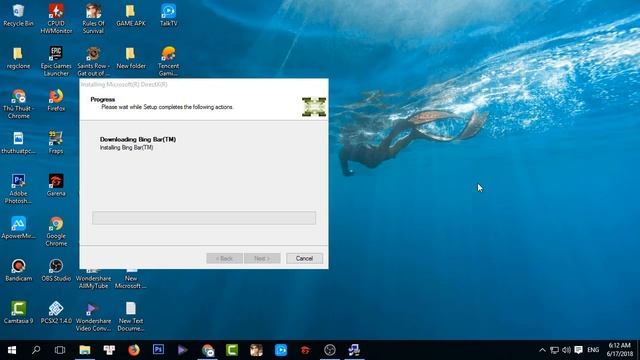Select the thuthuatpc image file
Image resolution: width=640 pixels, height=360 pixels.
(18, 143)
